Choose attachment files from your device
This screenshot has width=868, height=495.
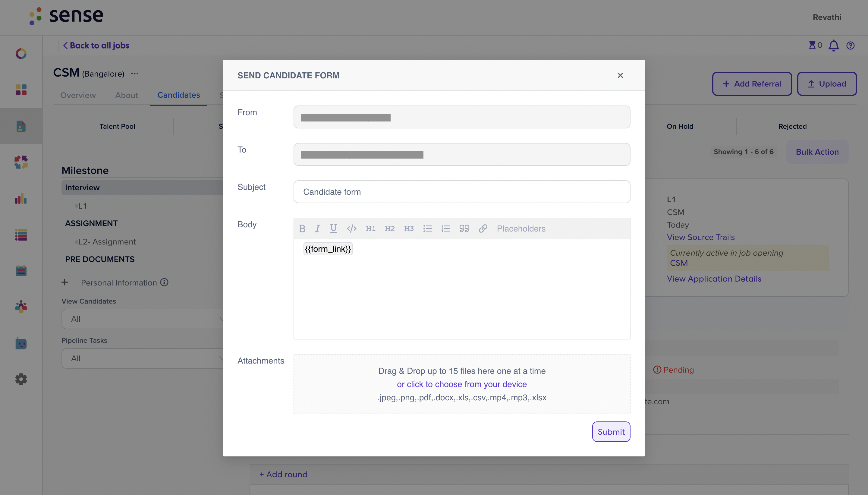[x=462, y=384]
